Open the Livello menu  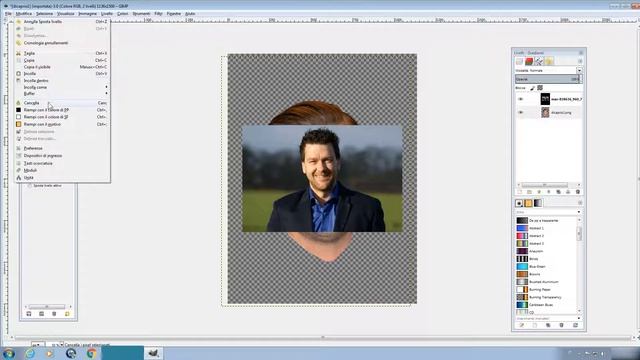pos(107,13)
